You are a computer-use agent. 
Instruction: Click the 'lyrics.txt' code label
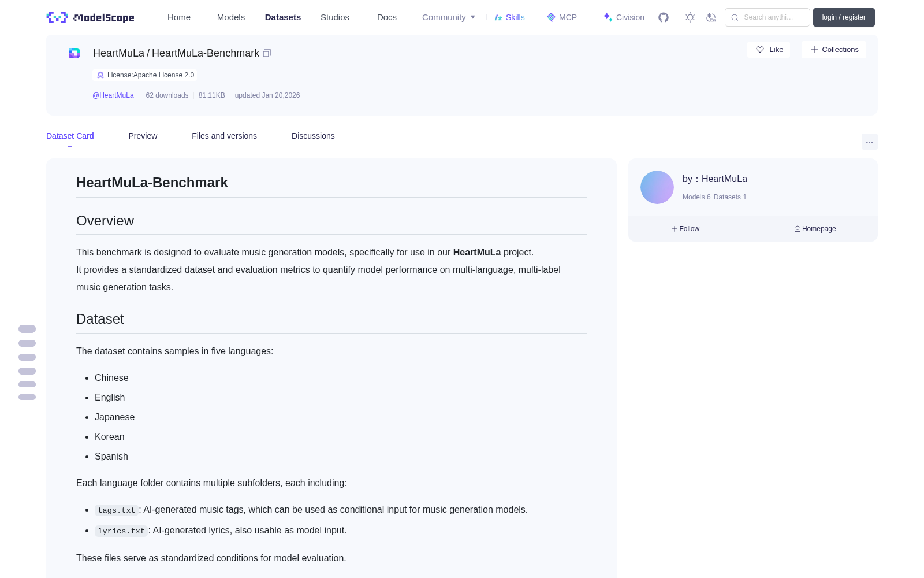[x=121, y=531]
